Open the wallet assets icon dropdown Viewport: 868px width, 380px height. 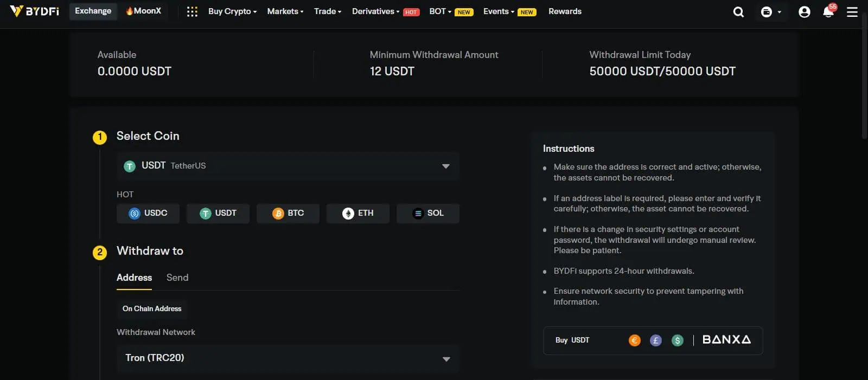tap(771, 11)
